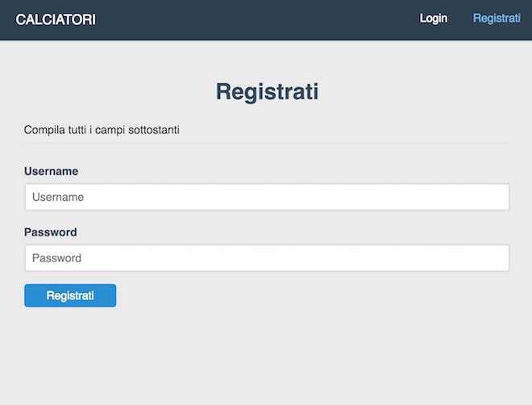Click the CALCIATORI brand logo

click(56, 19)
